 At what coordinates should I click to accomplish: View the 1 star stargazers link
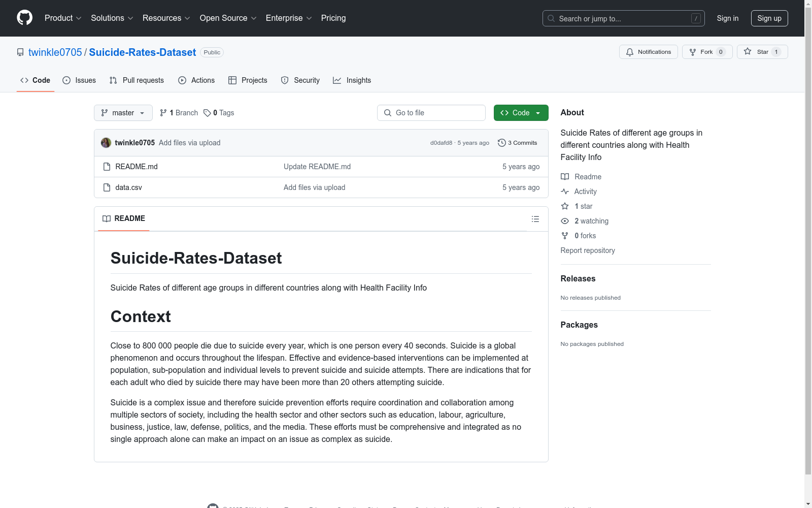[577, 206]
